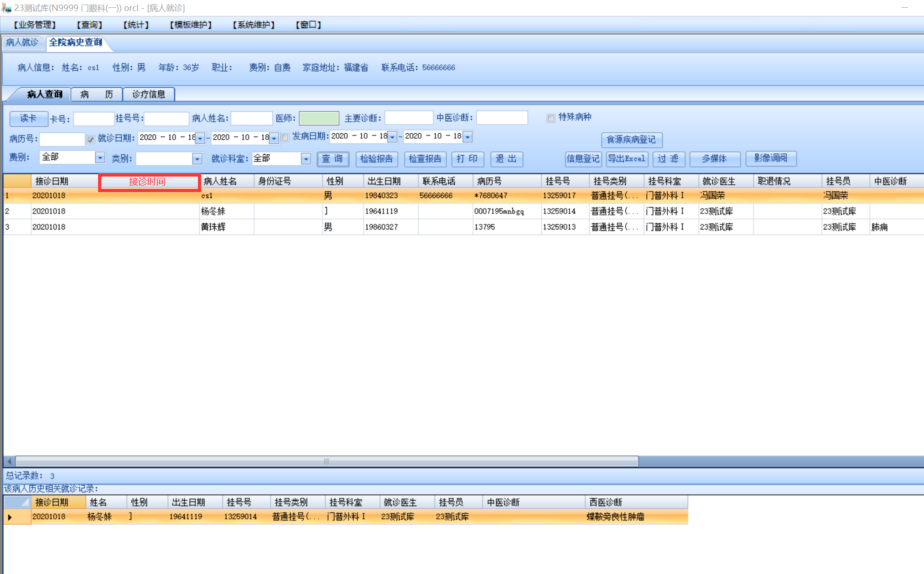Click the left scroll arrow of grid
This screenshot has width=924, height=574.
9,461
